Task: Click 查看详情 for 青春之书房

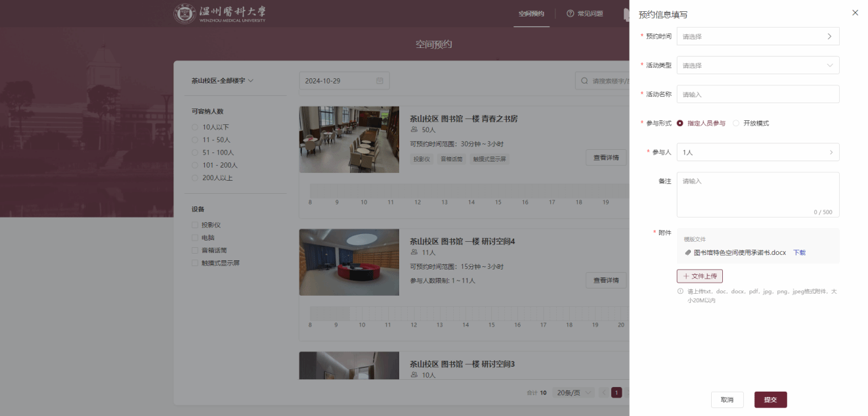Action: pos(606,158)
